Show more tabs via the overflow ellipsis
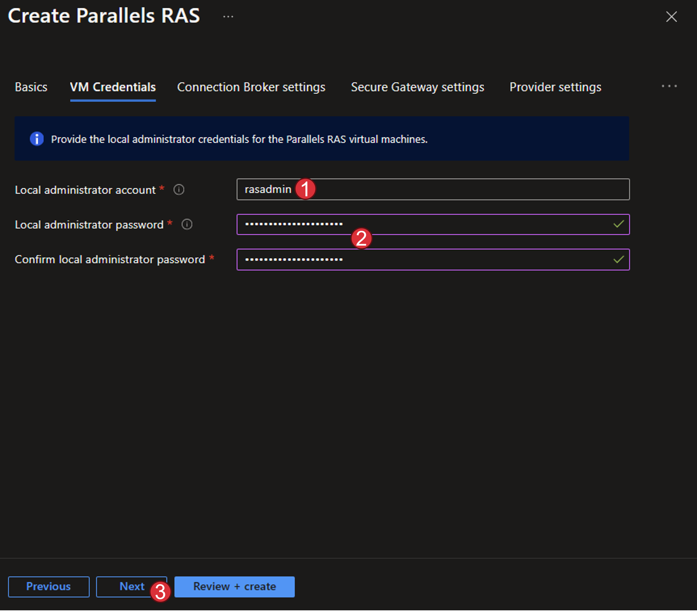697x616 pixels. (669, 86)
